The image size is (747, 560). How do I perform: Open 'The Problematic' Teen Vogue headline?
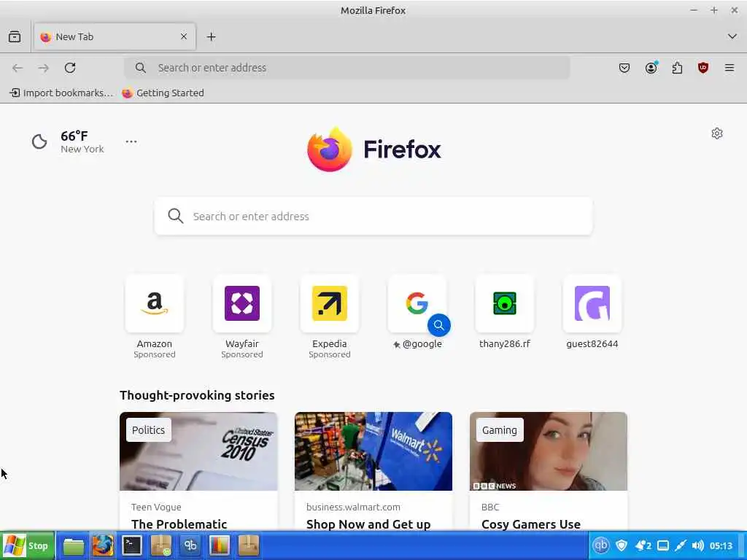(x=179, y=524)
